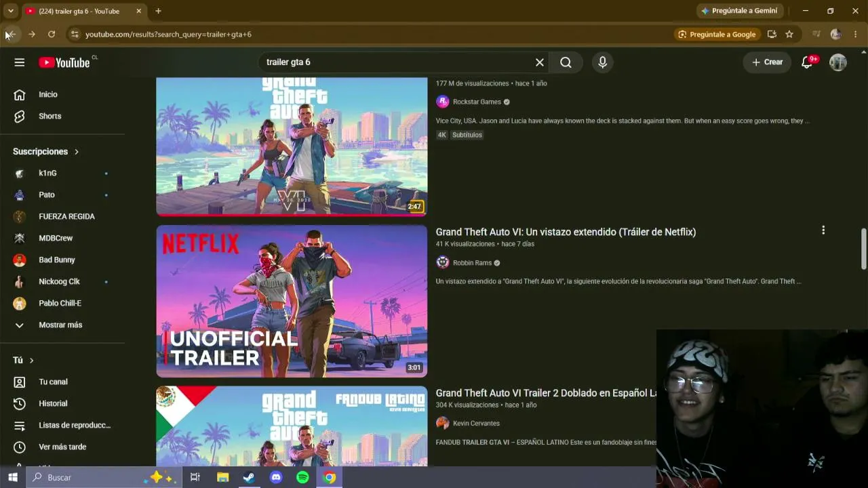This screenshot has height=488, width=868.
Task: Open the YouTube account avatar menu
Action: [838, 62]
